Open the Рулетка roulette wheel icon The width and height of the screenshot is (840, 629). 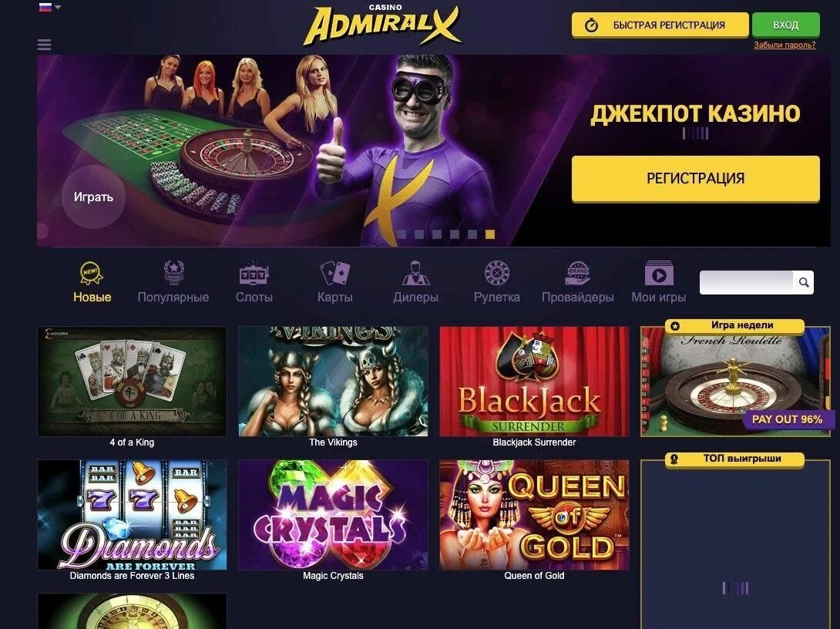[496, 273]
